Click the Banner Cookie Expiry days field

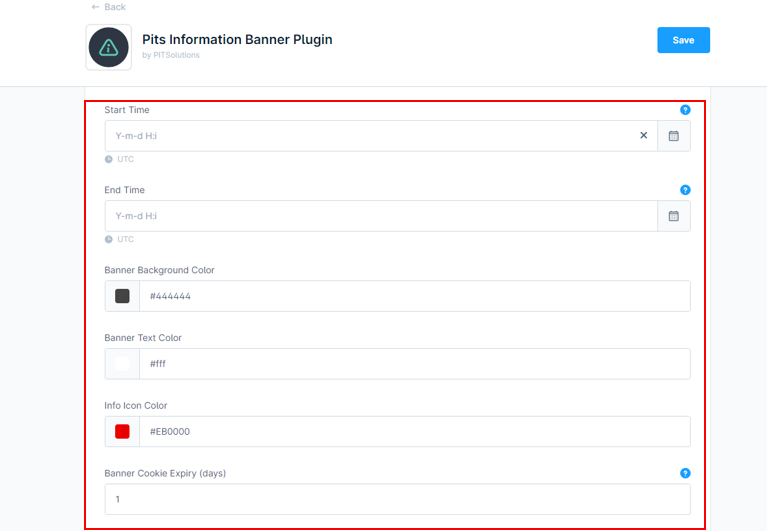tap(397, 499)
